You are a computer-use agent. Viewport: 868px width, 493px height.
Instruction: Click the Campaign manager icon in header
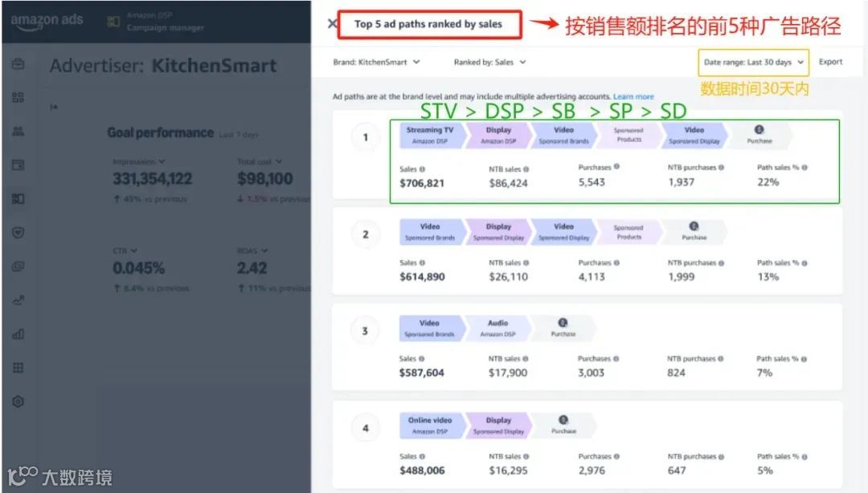tap(113, 22)
